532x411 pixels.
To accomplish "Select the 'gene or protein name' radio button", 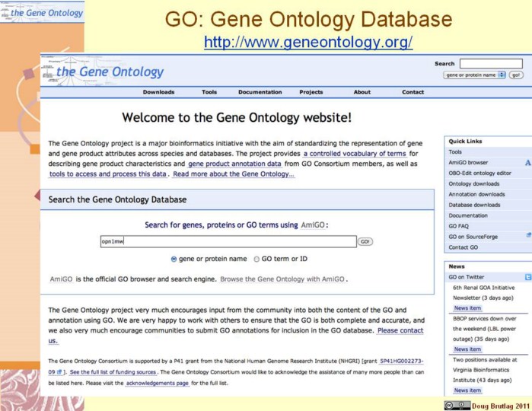I will (174, 259).
